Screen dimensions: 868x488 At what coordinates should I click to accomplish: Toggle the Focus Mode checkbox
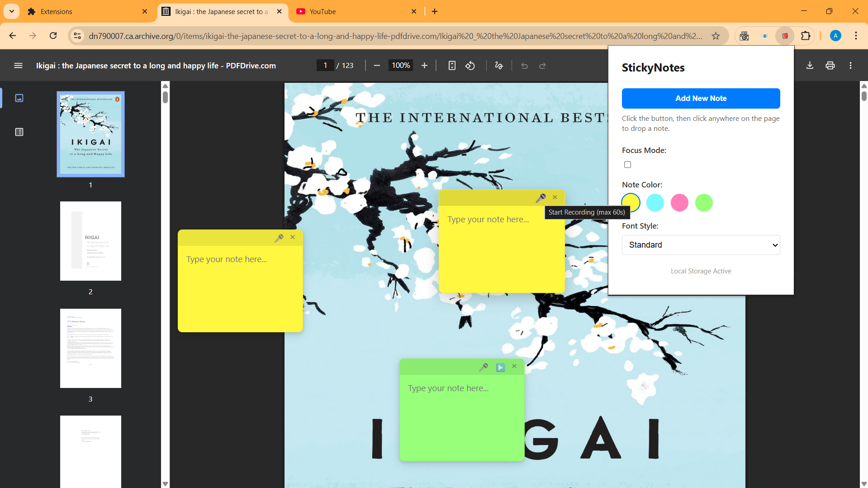[627, 165]
